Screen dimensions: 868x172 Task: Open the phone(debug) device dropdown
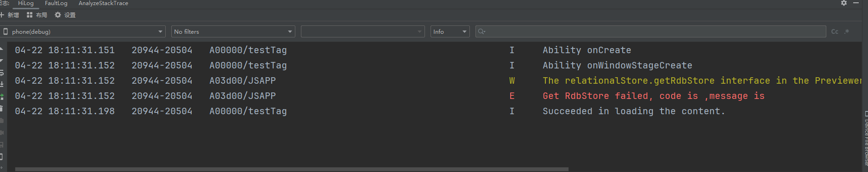83,31
